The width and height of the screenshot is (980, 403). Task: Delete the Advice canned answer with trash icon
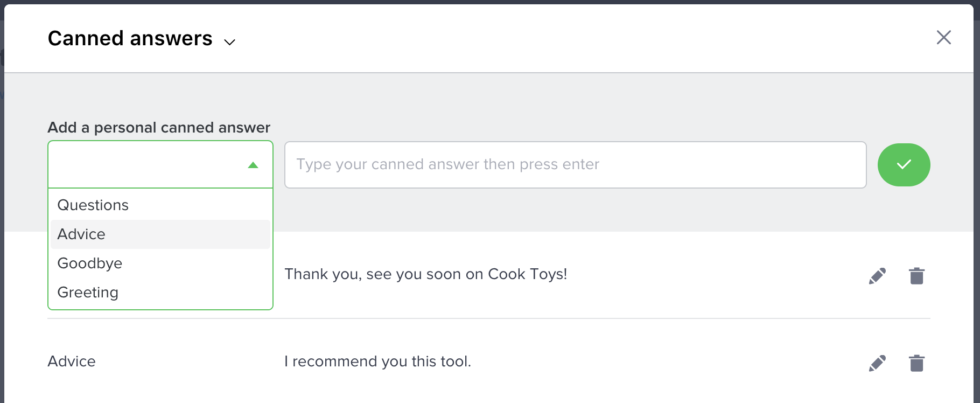(x=916, y=363)
